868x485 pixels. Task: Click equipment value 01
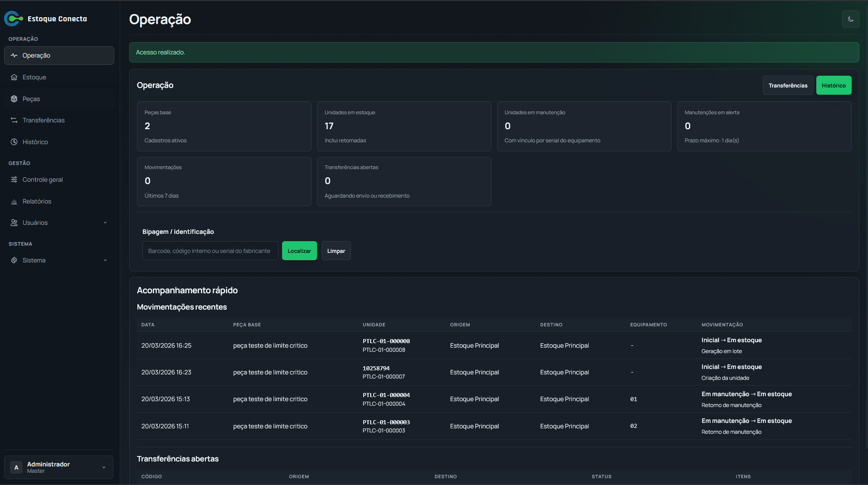(634, 399)
